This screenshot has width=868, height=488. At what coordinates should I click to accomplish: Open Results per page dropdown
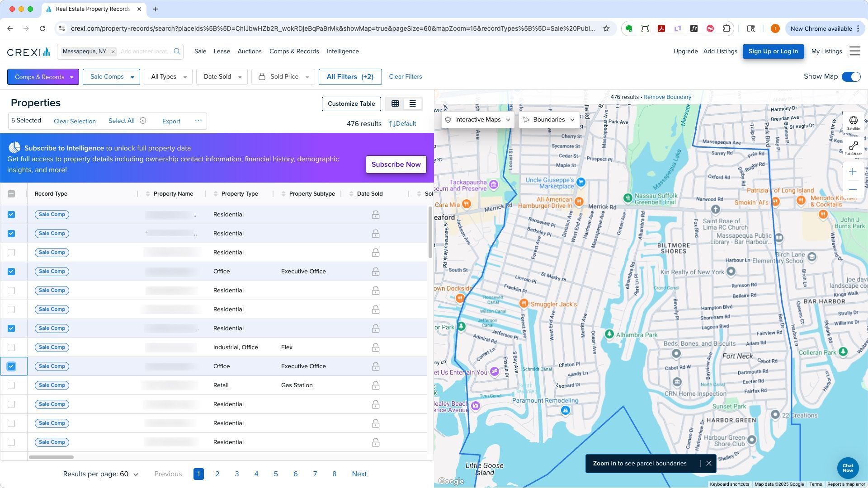tap(100, 474)
